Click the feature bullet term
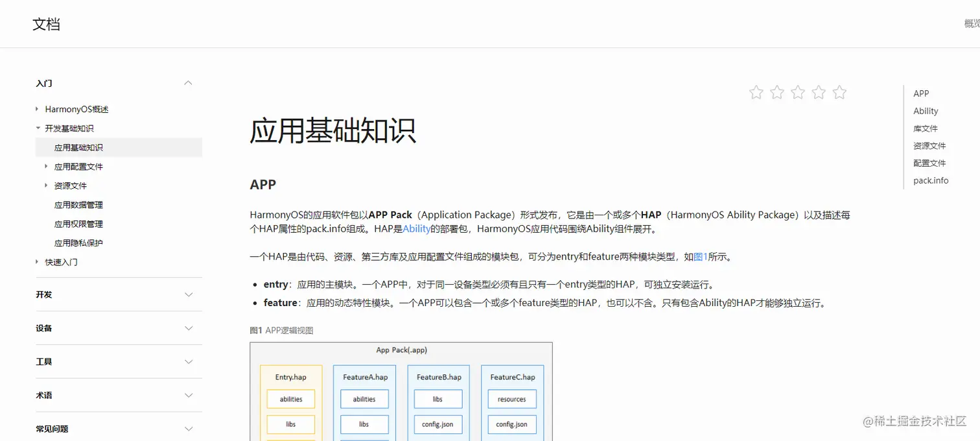The image size is (980, 441). [280, 303]
